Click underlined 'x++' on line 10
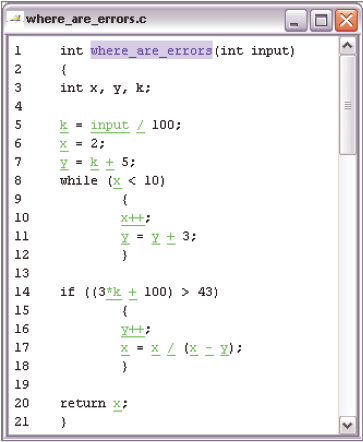 click(132, 219)
